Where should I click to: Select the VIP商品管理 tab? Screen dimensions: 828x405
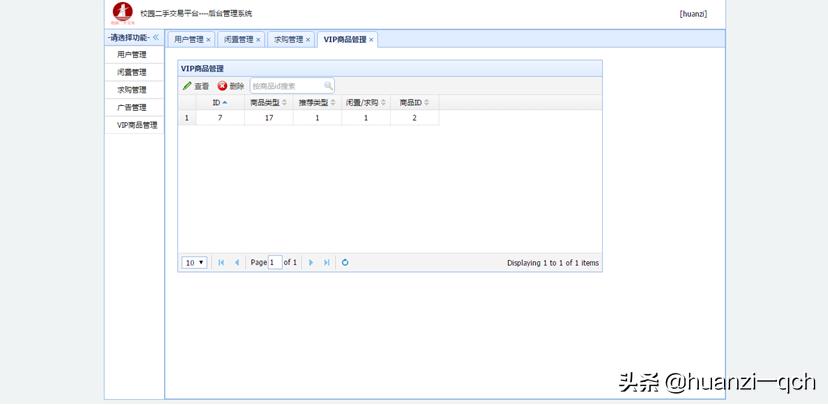[x=345, y=40]
